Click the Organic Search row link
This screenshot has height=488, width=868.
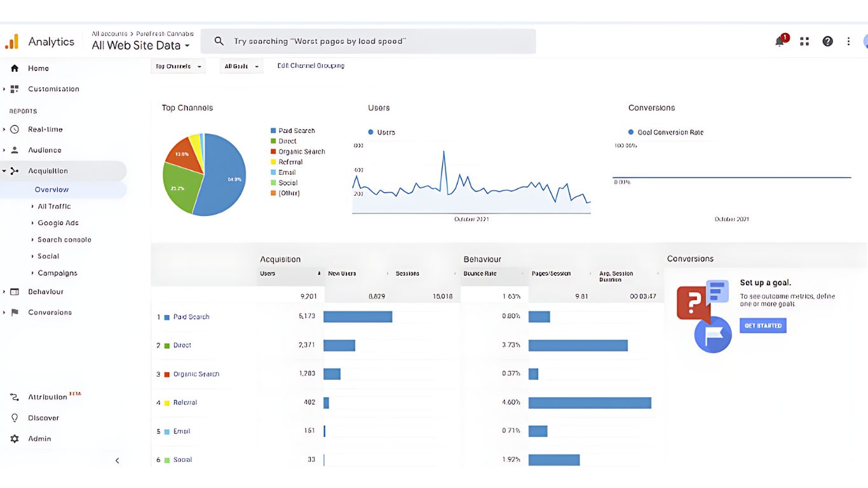pyautogui.click(x=196, y=374)
